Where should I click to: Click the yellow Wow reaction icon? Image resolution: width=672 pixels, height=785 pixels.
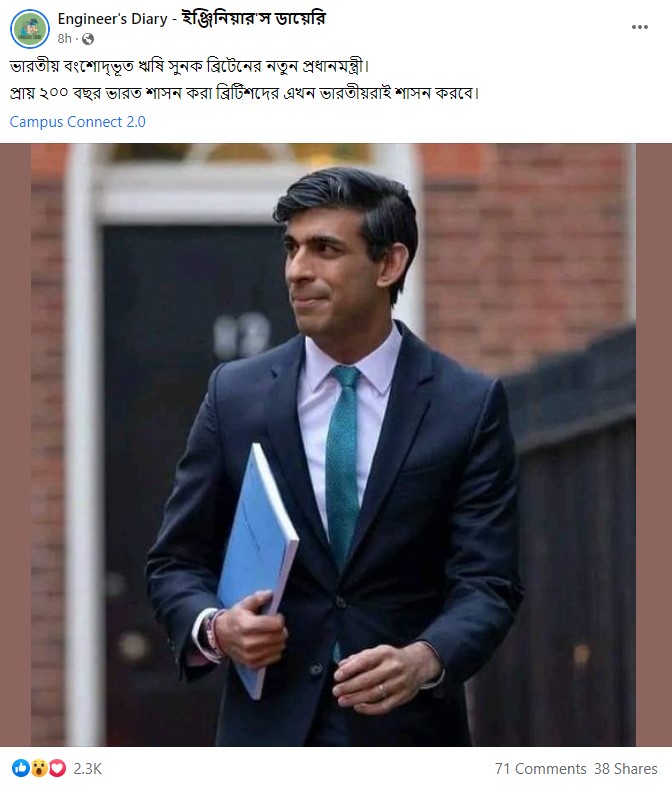pyautogui.click(x=39, y=768)
